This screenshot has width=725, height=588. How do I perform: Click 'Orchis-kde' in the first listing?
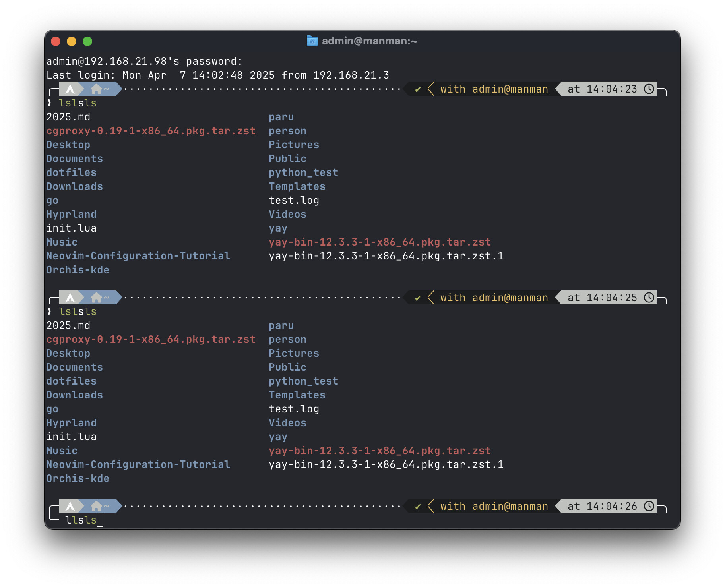point(78,270)
